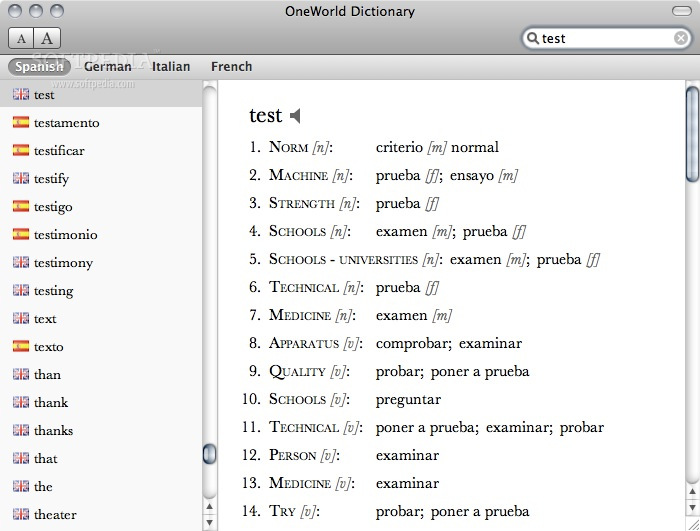This screenshot has height=531, width=700.
Task: Click the UK flag beside 'thank'
Action: click(x=21, y=402)
